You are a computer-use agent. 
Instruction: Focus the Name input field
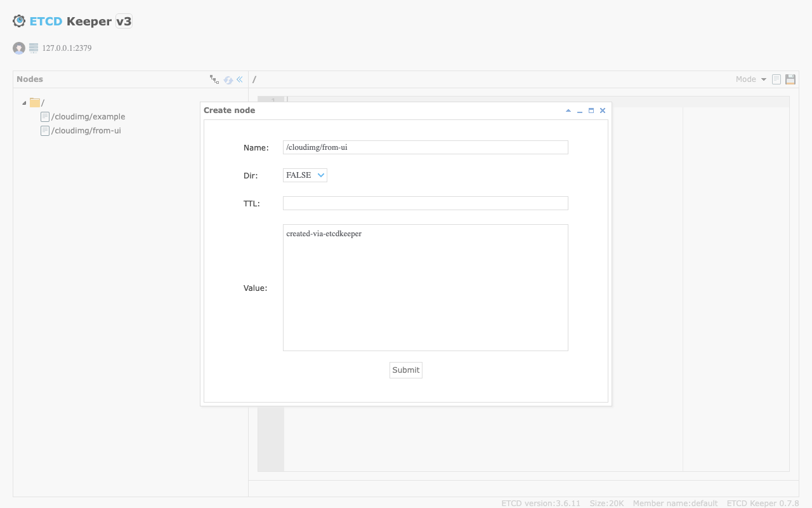426,147
